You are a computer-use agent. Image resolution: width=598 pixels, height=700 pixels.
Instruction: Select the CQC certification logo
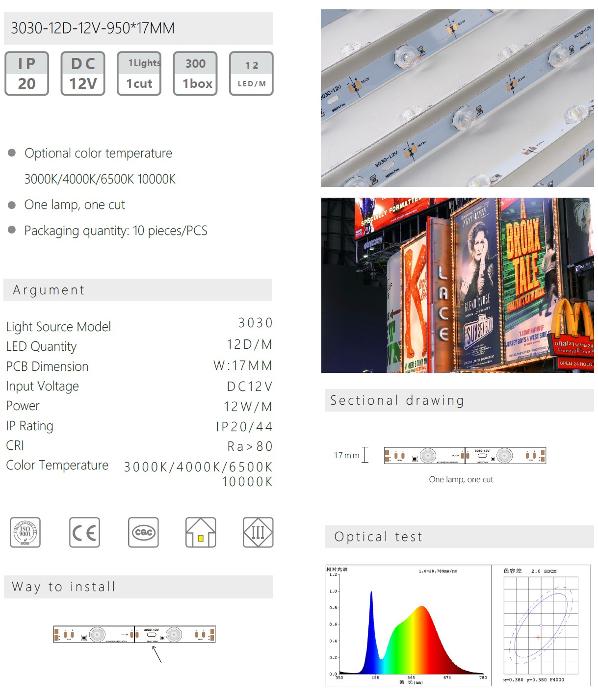pos(143,532)
